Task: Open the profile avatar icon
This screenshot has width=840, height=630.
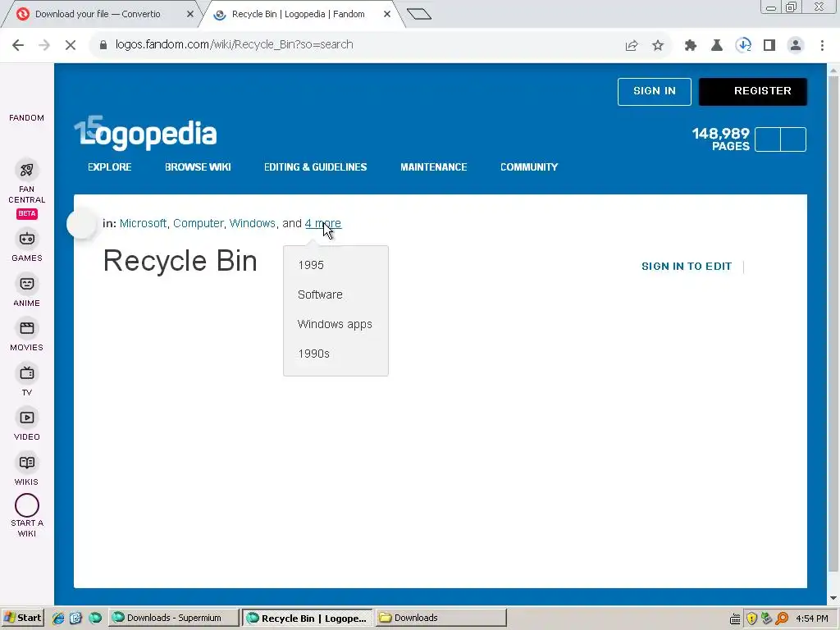Action: [796, 45]
